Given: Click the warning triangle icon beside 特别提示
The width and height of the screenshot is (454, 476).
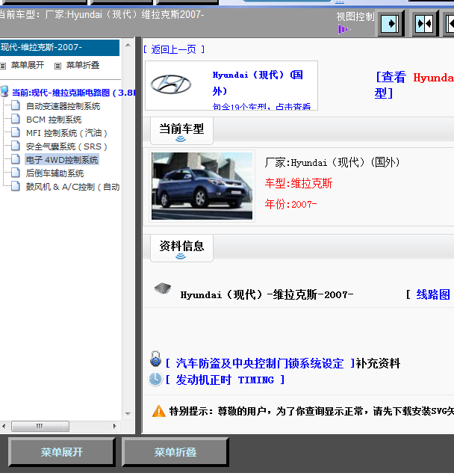Looking at the screenshot, I should 158,411.
